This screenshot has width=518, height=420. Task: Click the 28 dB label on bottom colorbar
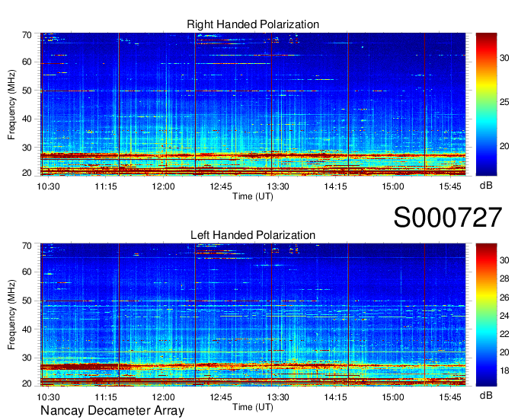[504, 279]
